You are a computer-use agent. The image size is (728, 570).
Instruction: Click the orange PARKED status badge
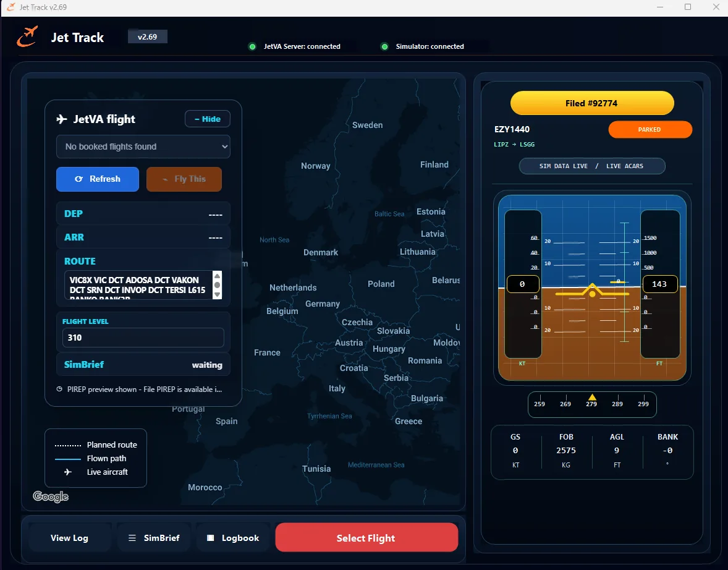tap(650, 130)
